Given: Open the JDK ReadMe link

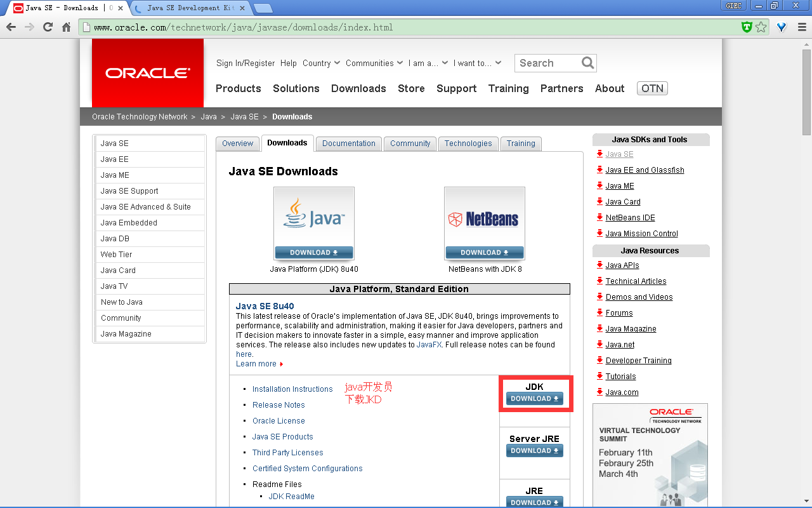Looking at the screenshot, I should (x=292, y=497).
